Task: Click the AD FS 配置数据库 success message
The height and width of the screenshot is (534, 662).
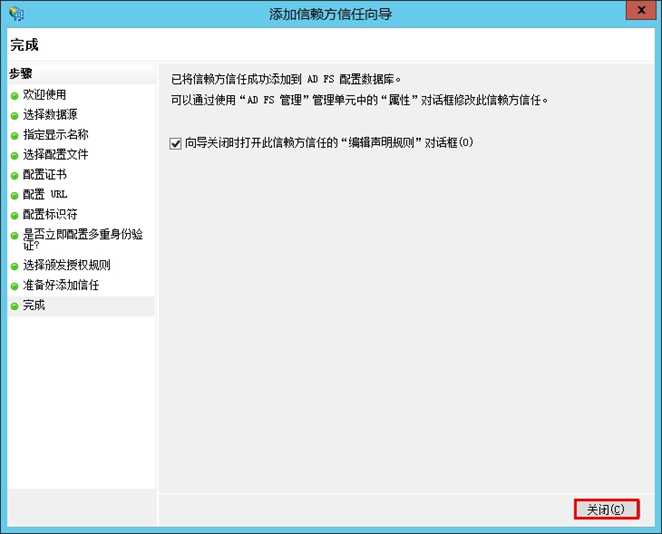Action: click(x=286, y=79)
